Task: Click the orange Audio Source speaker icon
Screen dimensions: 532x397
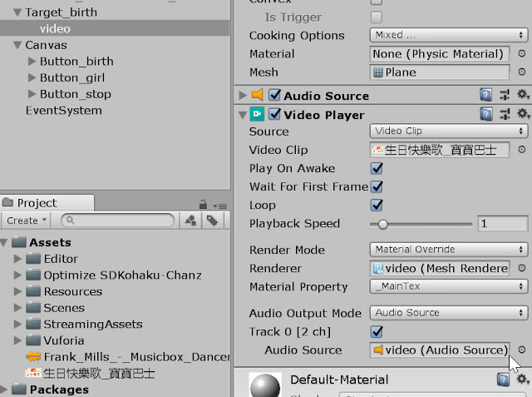Action: 258,95
